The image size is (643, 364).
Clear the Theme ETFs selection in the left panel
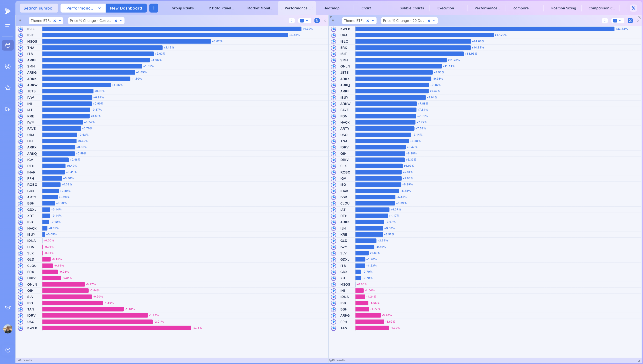(x=54, y=21)
